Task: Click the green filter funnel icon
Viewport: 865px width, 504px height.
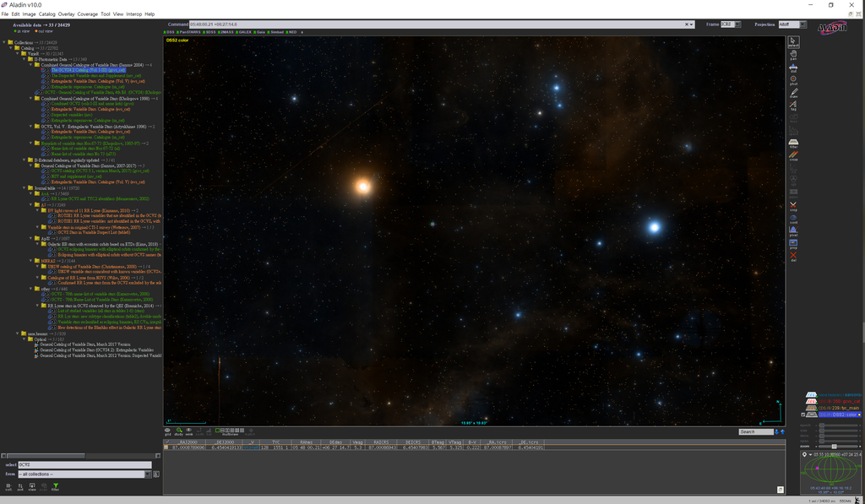Action: click(55, 487)
